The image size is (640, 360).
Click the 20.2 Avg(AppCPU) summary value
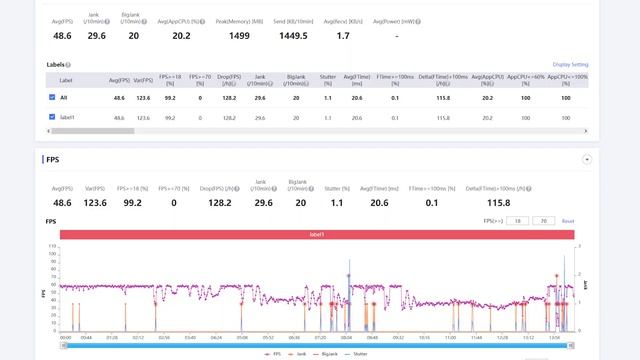pyautogui.click(x=181, y=36)
